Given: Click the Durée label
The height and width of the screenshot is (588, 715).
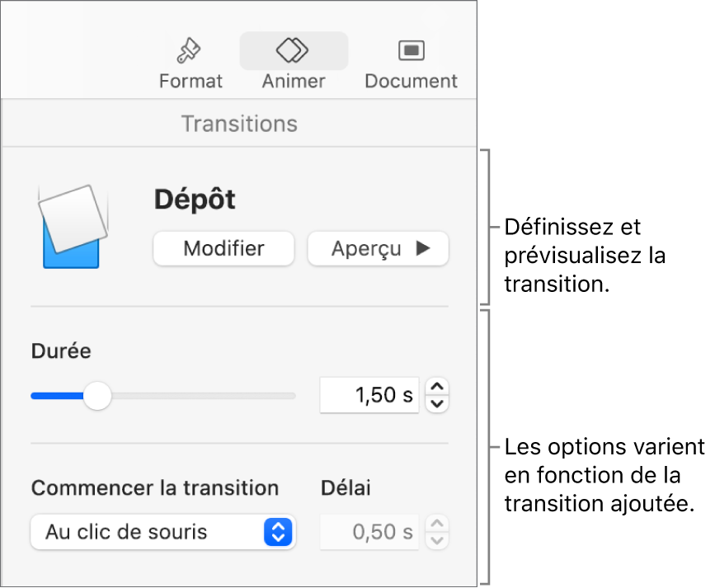Looking at the screenshot, I should pyautogui.click(x=61, y=351).
